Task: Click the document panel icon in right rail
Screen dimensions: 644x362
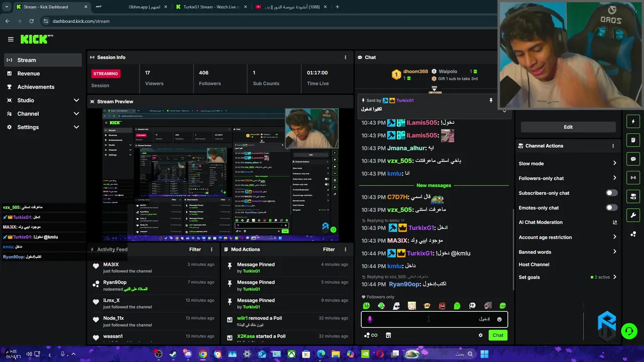Action: 633,140
